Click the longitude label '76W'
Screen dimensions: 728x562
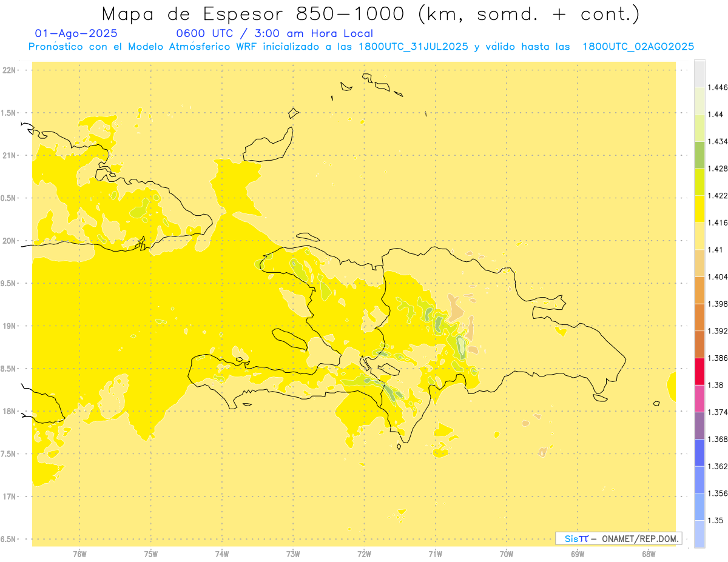click(x=79, y=554)
